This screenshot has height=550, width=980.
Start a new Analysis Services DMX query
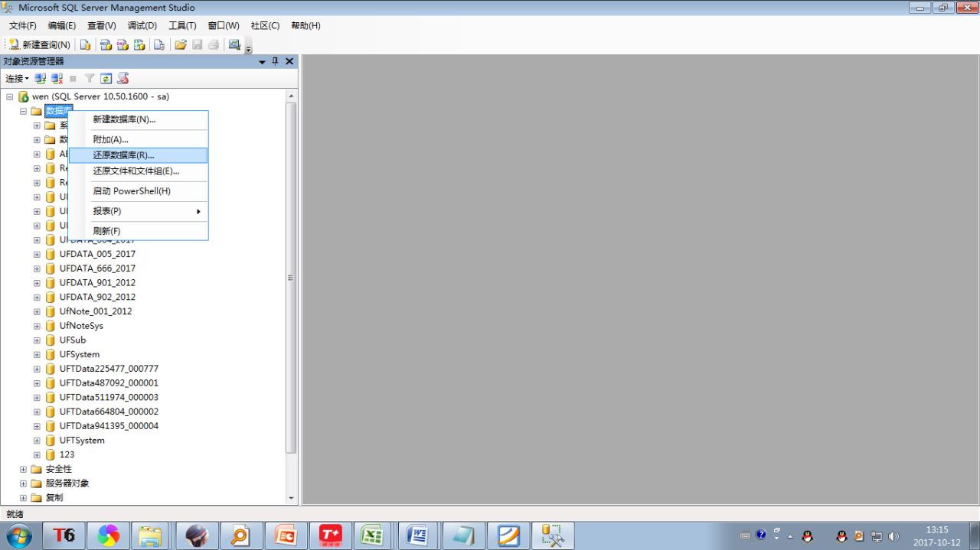click(x=122, y=45)
